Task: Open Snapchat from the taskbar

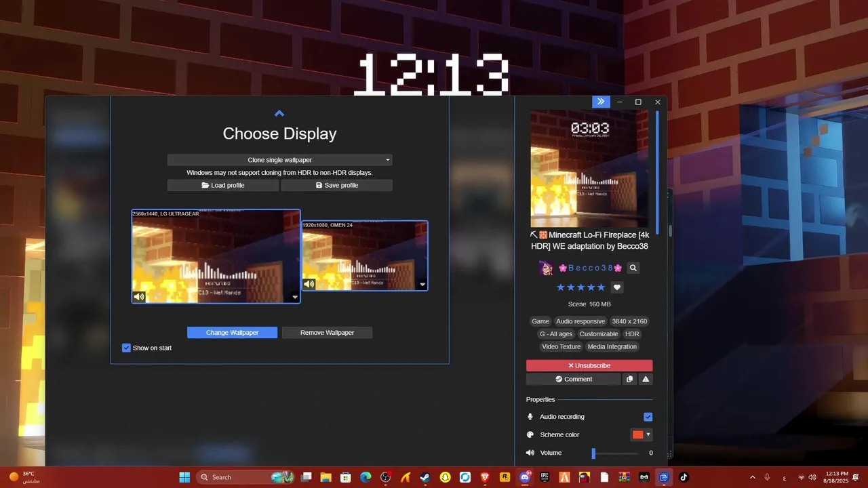Action: (x=445, y=477)
